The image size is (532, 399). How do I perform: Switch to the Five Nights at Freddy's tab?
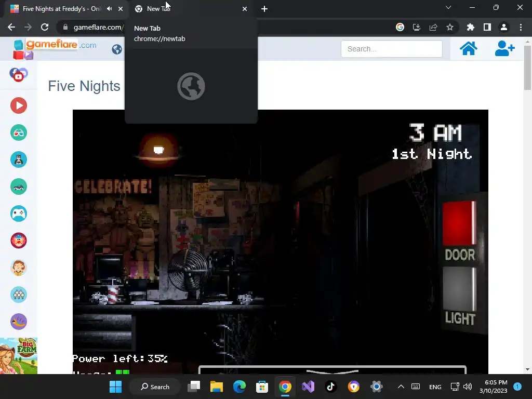[61, 9]
